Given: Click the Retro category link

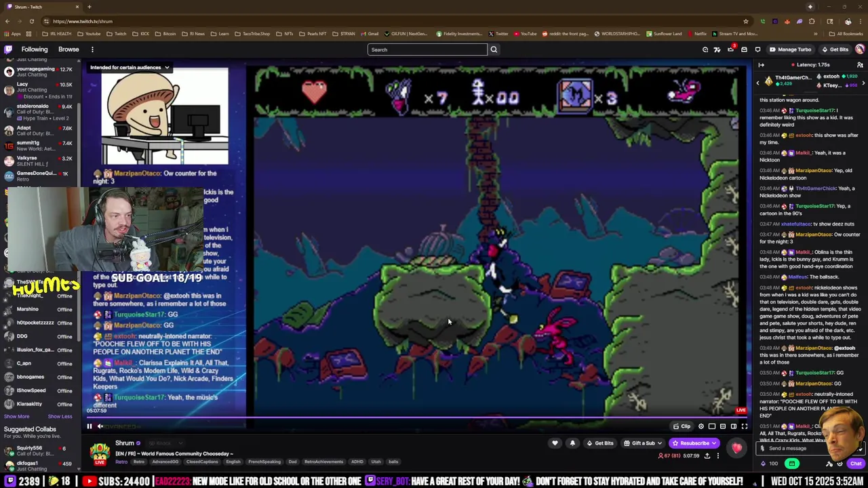Looking at the screenshot, I should coord(121,462).
